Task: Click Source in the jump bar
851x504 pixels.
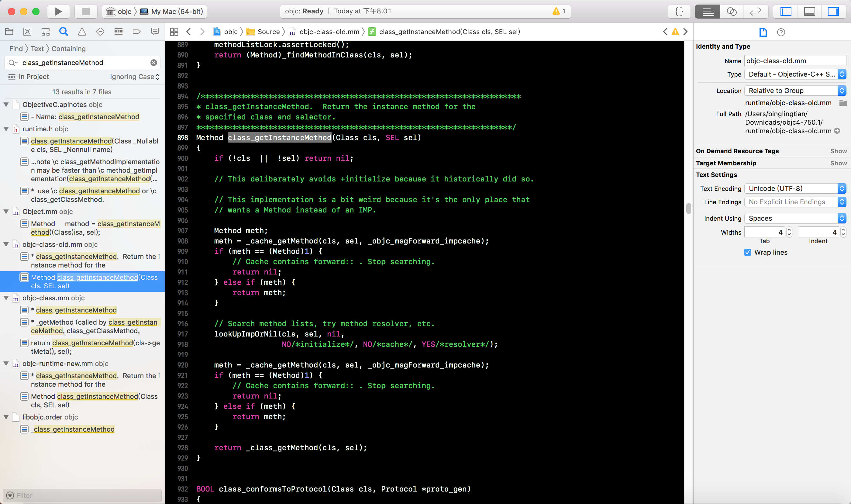Action: pyautogui.click(x=268, y=32)
